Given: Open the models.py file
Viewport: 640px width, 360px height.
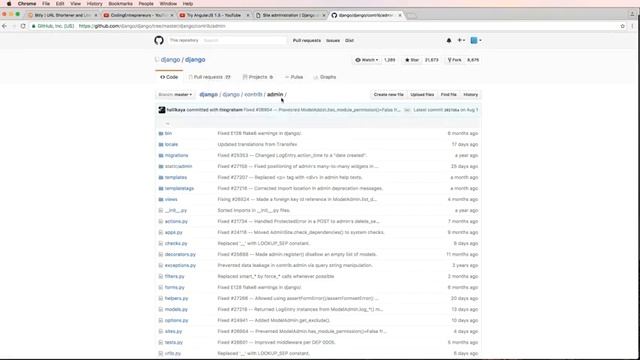Looking at the screenshot, I should 176,310.
